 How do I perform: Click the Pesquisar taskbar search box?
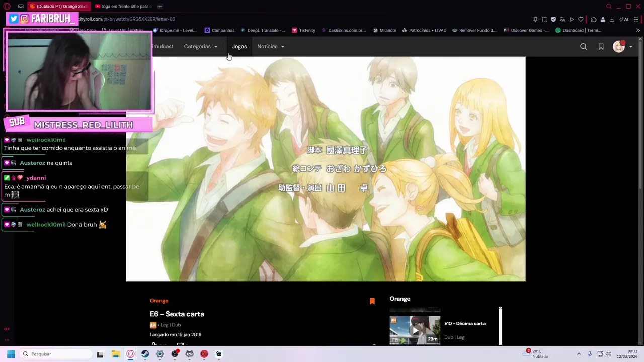[55, 354]
